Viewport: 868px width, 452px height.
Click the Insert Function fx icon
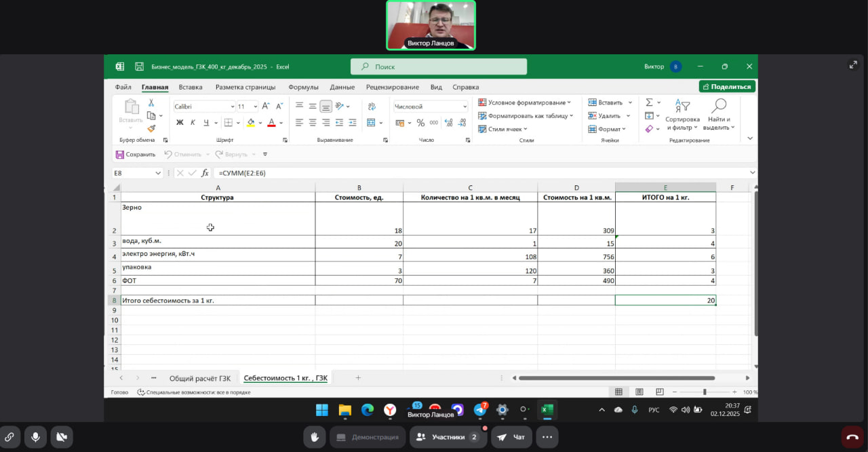(x=205, y=173)
